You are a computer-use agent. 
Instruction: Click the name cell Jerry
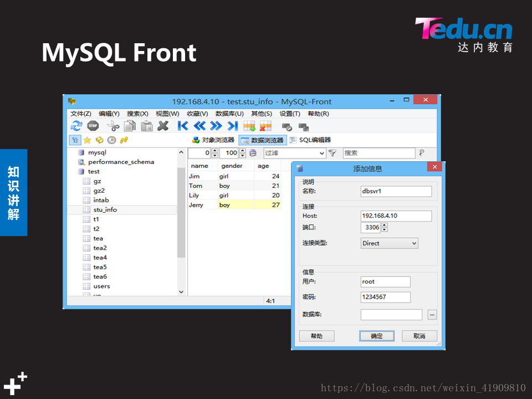click(x=203, y=205)
